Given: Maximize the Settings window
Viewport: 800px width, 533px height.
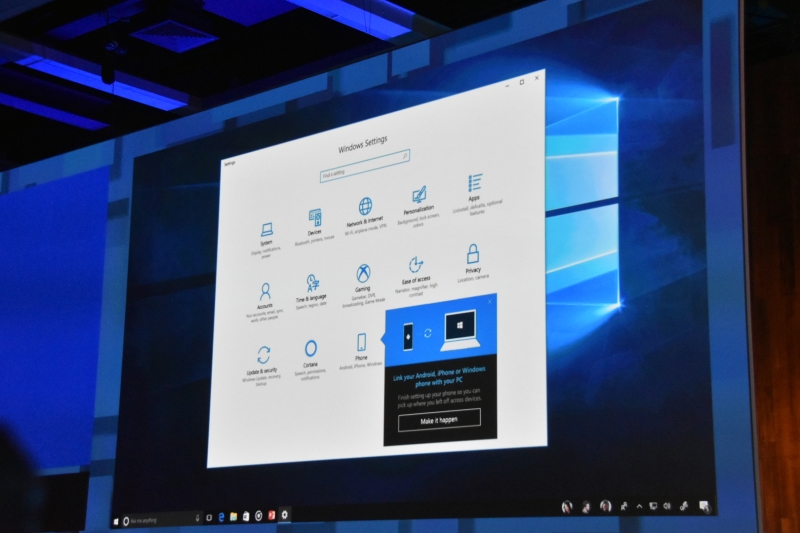Looking at the screenshot, I should 522,82.
